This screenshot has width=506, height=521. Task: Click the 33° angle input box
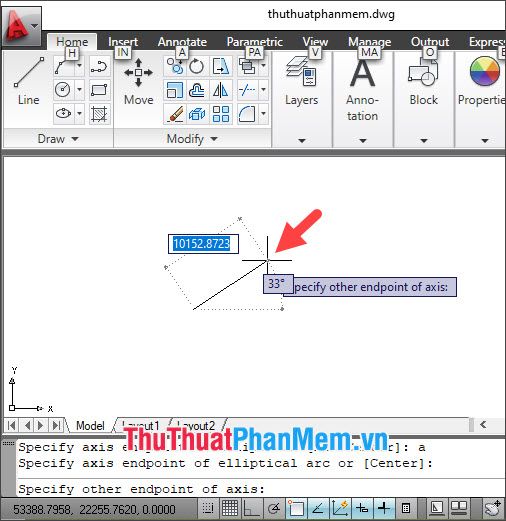click(x=278, y=284)
